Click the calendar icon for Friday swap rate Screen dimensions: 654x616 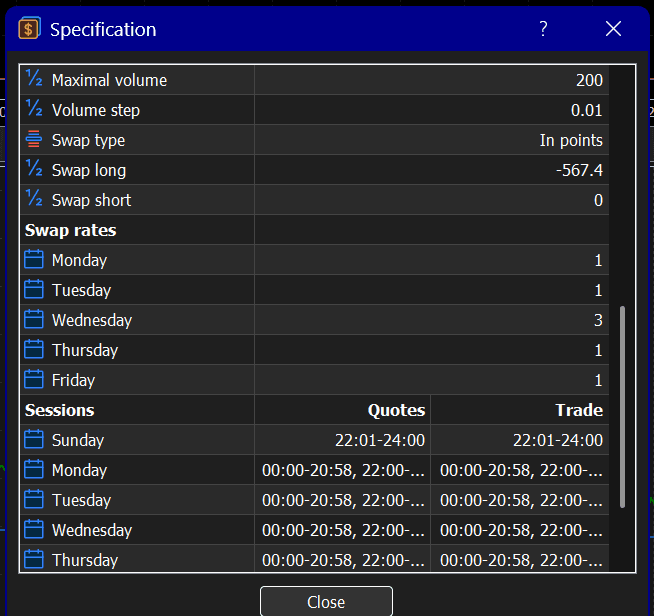coord(34,379)
